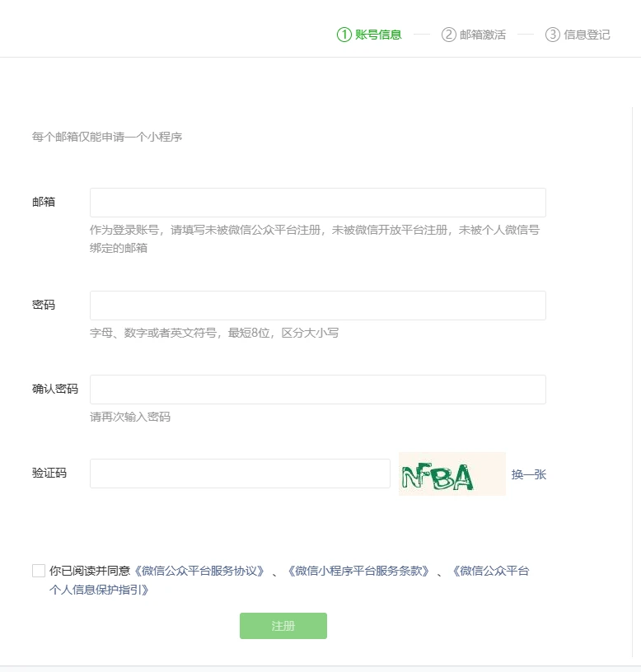Select step 2 邮箱激活
This screenshot has width=641, height=672.
pos(474,35)
